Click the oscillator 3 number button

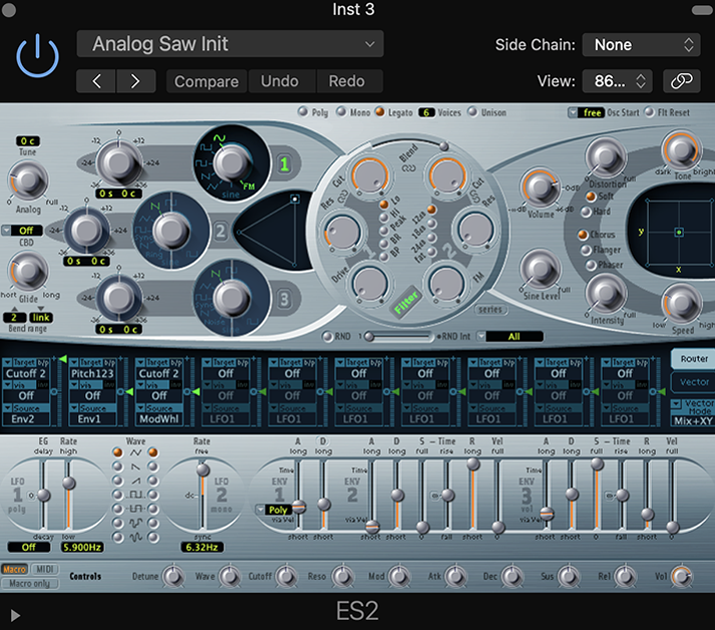pyautogui.click(x=284, y=299)
